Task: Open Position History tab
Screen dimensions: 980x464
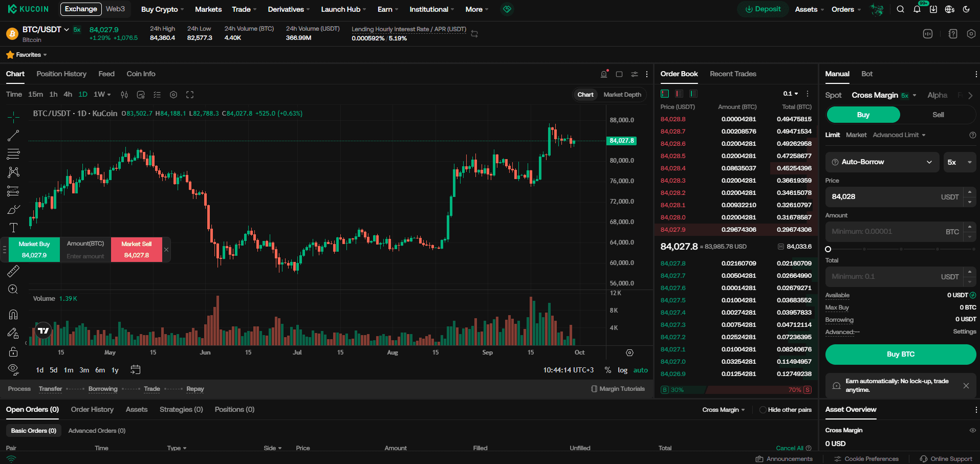Action: (61, 74)
